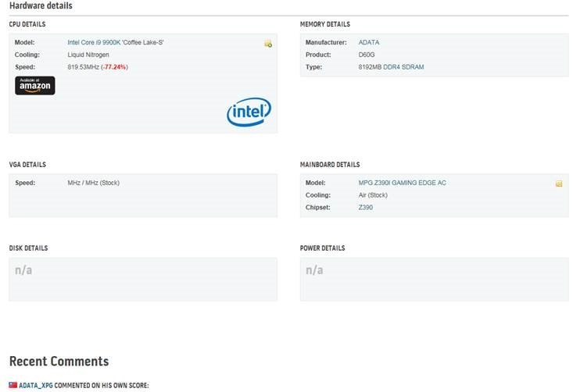Click the note icon in CPU details
This screenshot has height=392, width=573.
(x=268, y=44)
